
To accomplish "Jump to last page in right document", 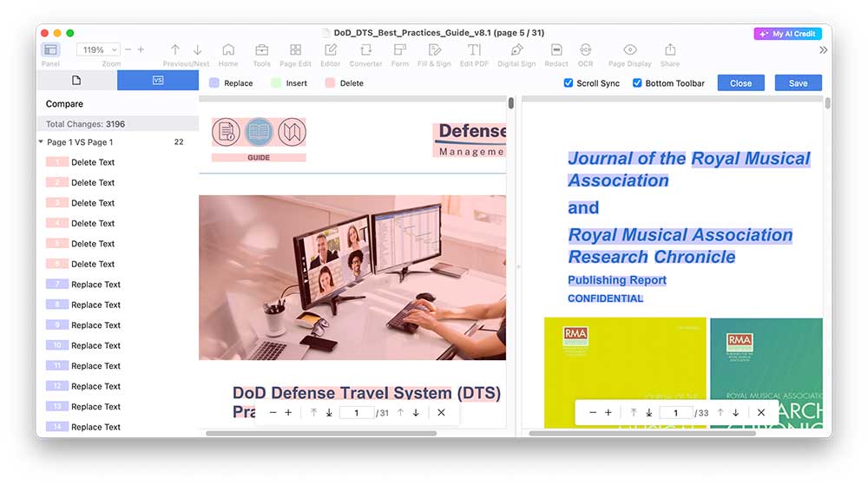I will 648,413.
